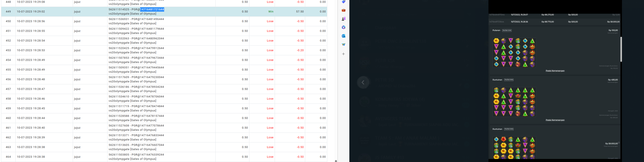
Task: Open the Tools briefcase icon in sidebar
Action: (344, 10)
